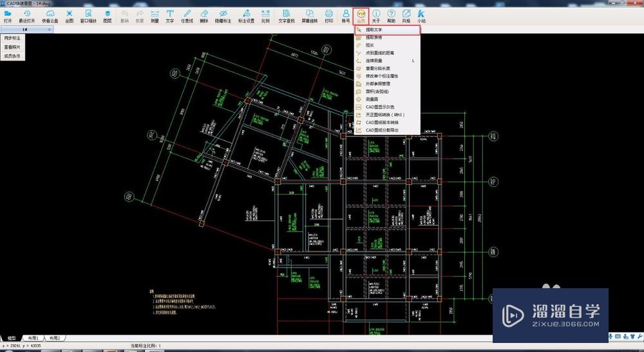Viewport: 644px width, 352px height.
Task: Select 连续测量 continuous measure item
Action: tap(387, 61)
